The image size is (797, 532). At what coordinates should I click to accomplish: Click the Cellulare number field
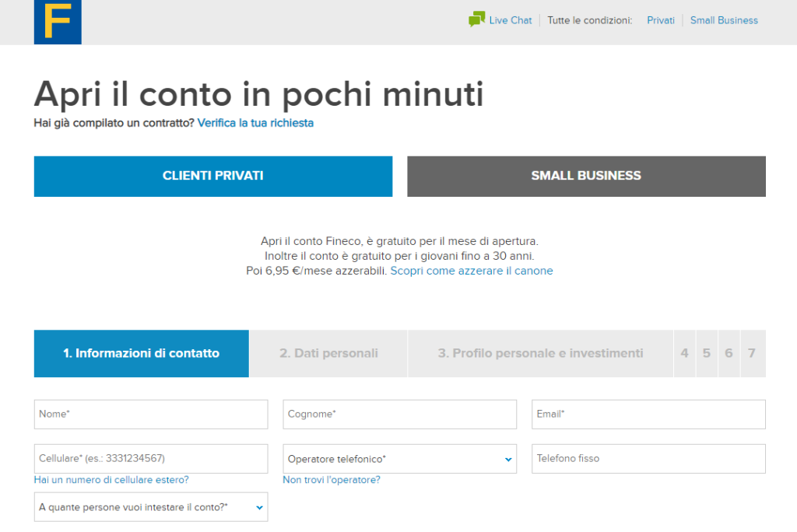coord(150,459)
